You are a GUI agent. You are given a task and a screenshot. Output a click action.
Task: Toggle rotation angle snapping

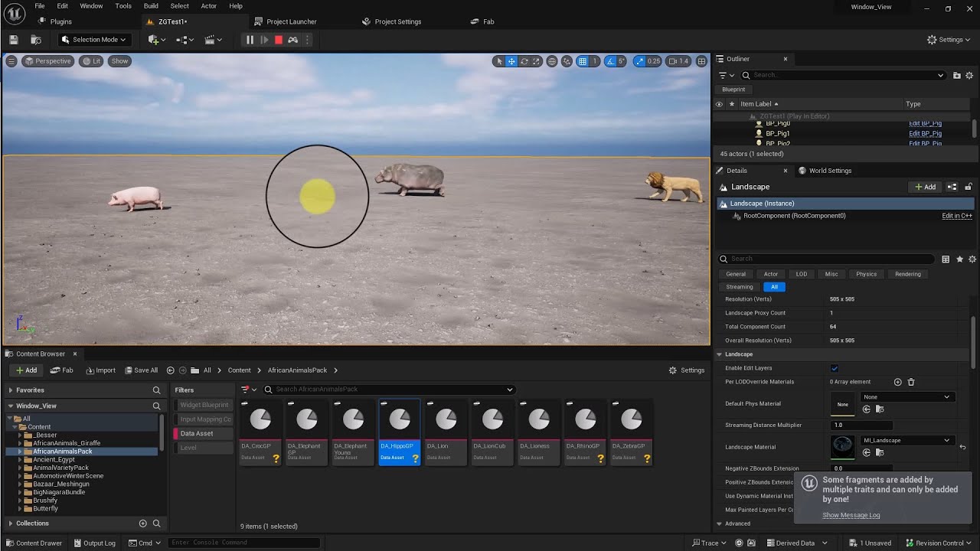coord(610,61)
